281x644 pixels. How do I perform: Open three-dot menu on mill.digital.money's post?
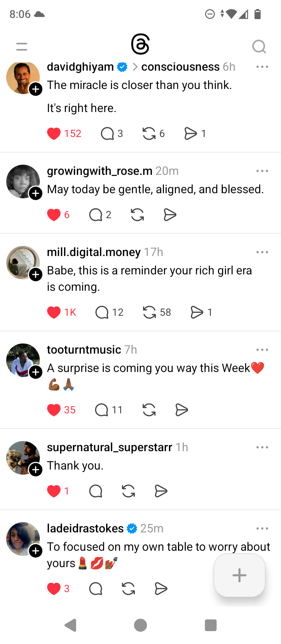(x=262, y=252)
